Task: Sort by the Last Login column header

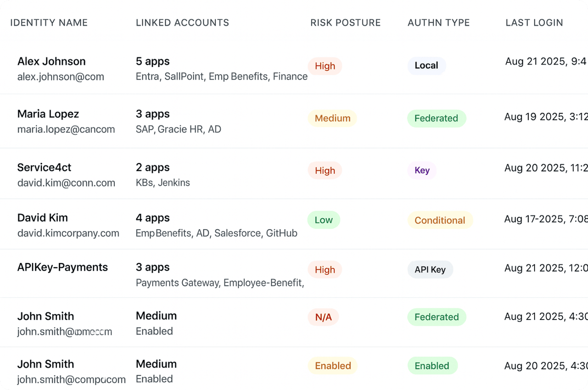Action: coord(534,23)
